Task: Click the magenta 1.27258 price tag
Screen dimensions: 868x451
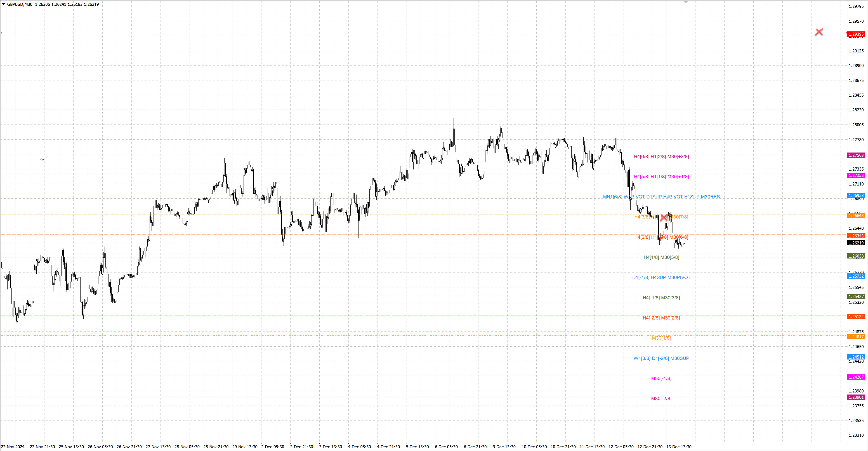Action: [x=856, y=176]
